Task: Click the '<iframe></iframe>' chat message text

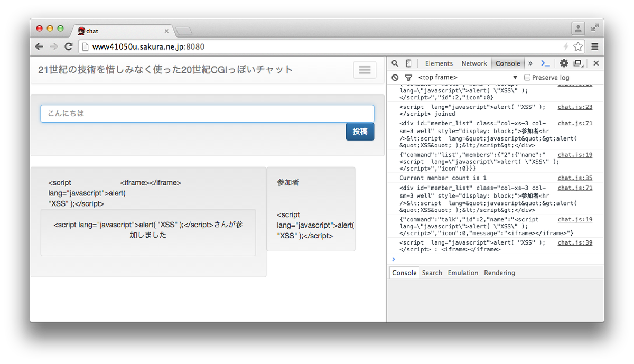Action: point(151,183)
